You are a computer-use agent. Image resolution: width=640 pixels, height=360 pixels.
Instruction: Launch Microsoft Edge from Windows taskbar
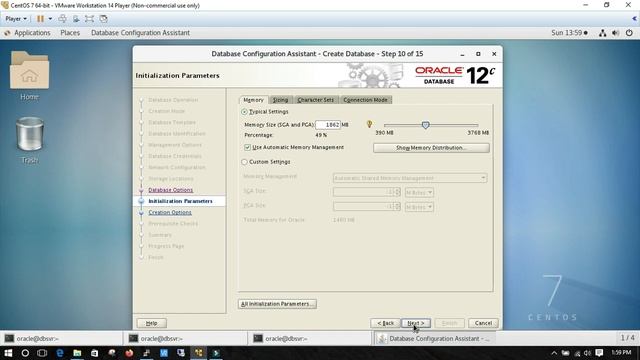60,353
